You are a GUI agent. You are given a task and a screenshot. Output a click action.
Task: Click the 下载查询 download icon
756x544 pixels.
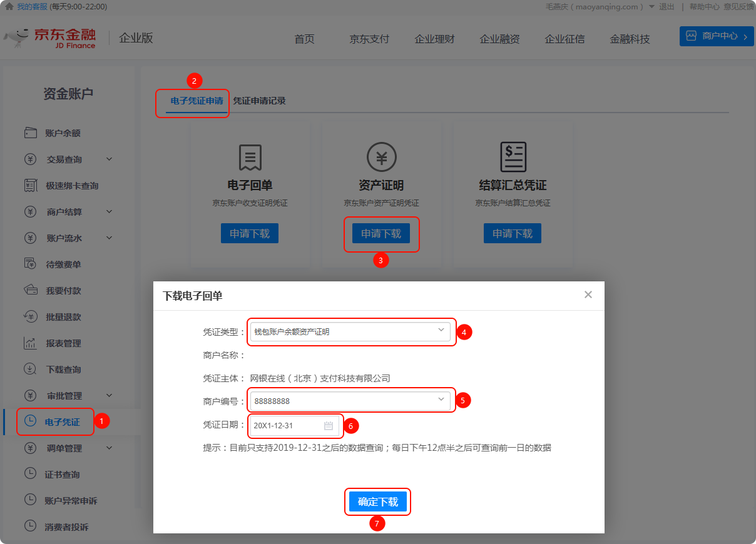(x=30, y=370)
